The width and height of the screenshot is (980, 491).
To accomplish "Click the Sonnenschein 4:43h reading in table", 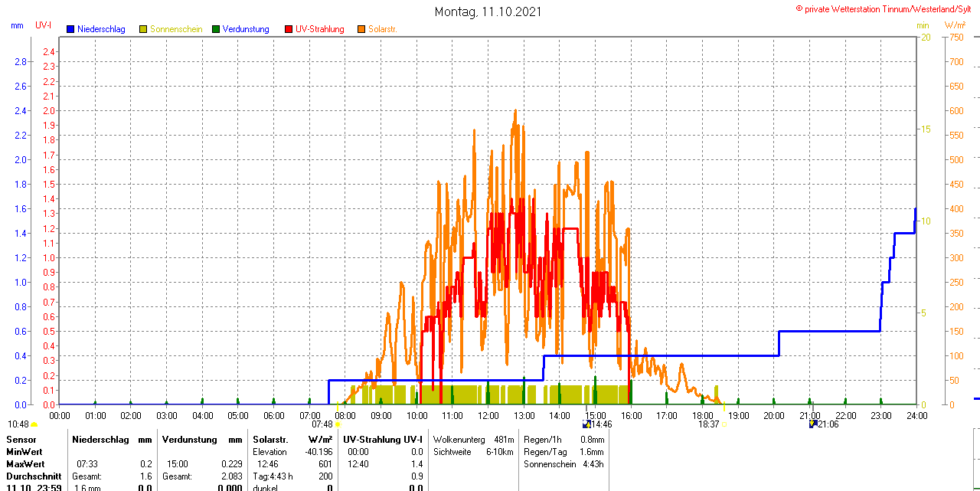I will (x=563, y=464).
